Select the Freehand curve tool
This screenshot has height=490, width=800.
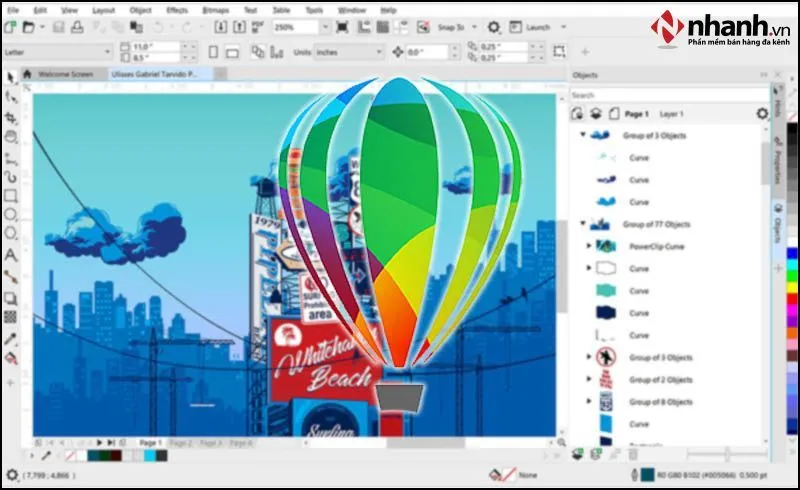11,158
